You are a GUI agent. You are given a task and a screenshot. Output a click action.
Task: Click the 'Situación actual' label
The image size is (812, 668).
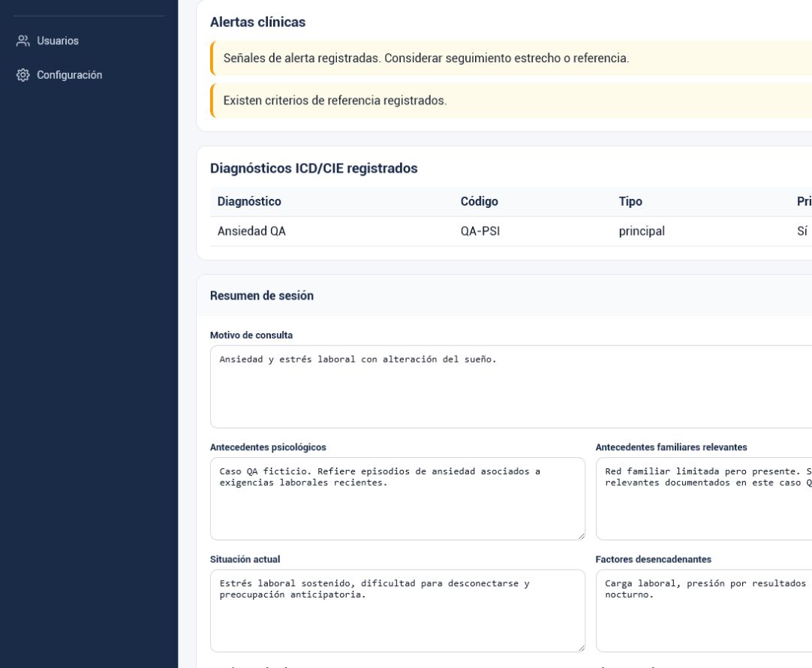pos(245,559)
